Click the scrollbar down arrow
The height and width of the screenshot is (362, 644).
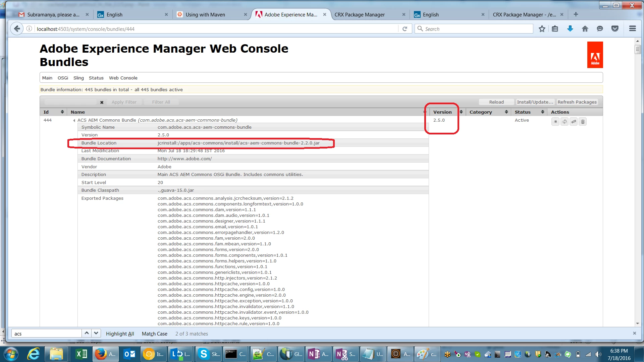[637, 323]
